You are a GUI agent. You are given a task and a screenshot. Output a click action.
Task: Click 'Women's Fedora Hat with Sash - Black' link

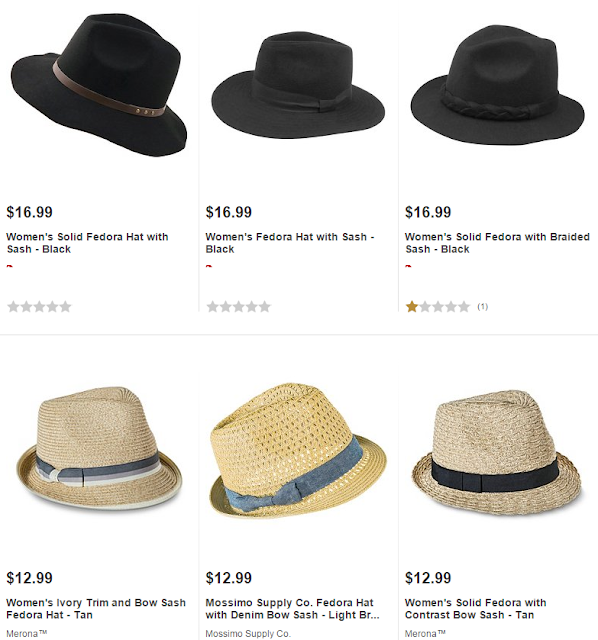[290, 243]
